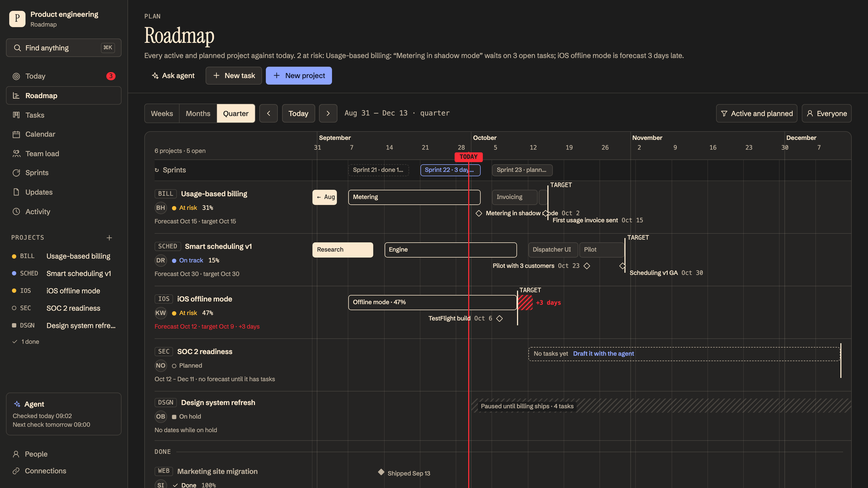
Task: Add a project with the Projects plus icon
Action: (109, 238)
